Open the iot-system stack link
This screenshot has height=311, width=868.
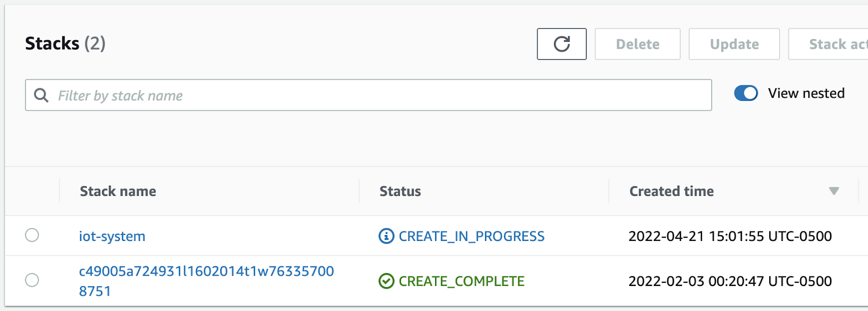tap(112, 236)
